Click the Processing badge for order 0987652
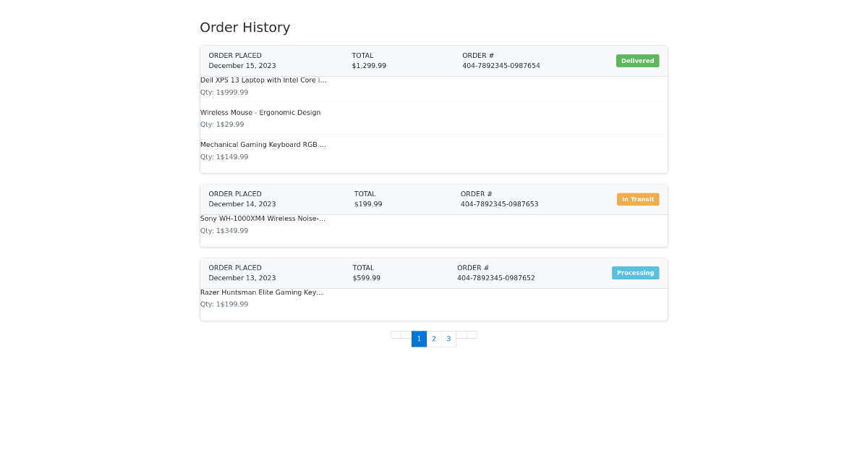Viewport: 868px width, 456px height. point(635,273)
